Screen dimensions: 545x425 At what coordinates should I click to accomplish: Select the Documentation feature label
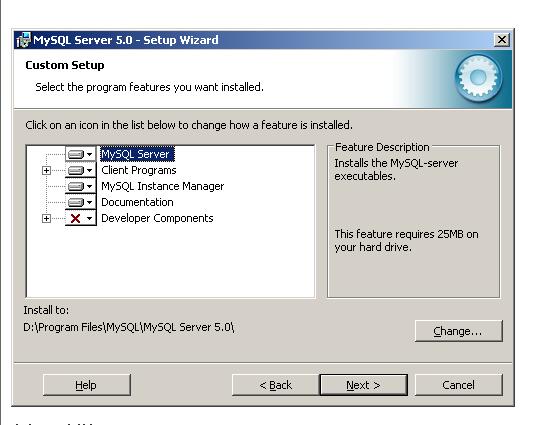click(x=137, y=202)
